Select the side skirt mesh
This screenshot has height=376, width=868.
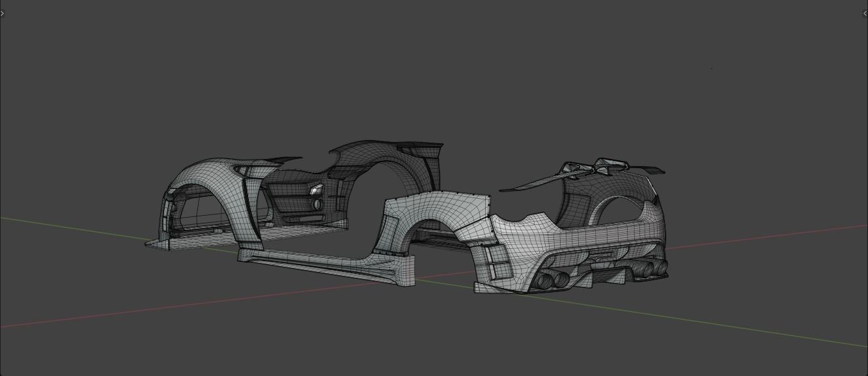click(x=319, y=266)
